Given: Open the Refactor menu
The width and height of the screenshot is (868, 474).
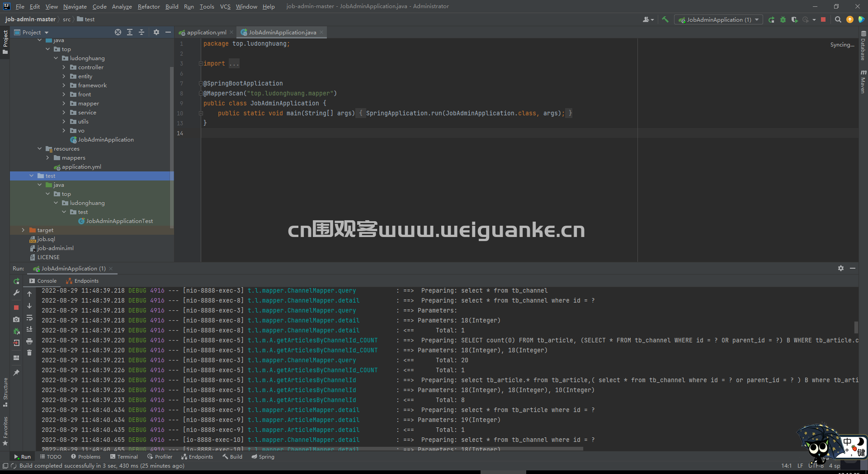Looking at the screenshot, I should [149, 6].
